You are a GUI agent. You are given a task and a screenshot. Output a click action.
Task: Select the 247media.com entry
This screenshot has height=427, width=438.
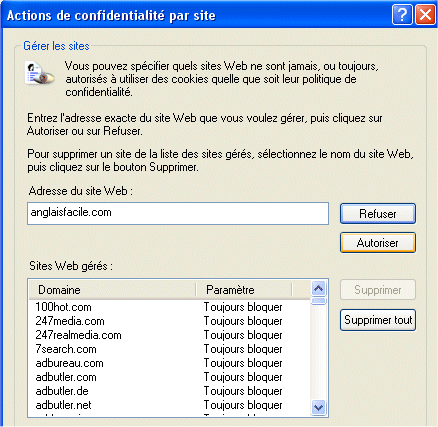(x=169, y=321)
